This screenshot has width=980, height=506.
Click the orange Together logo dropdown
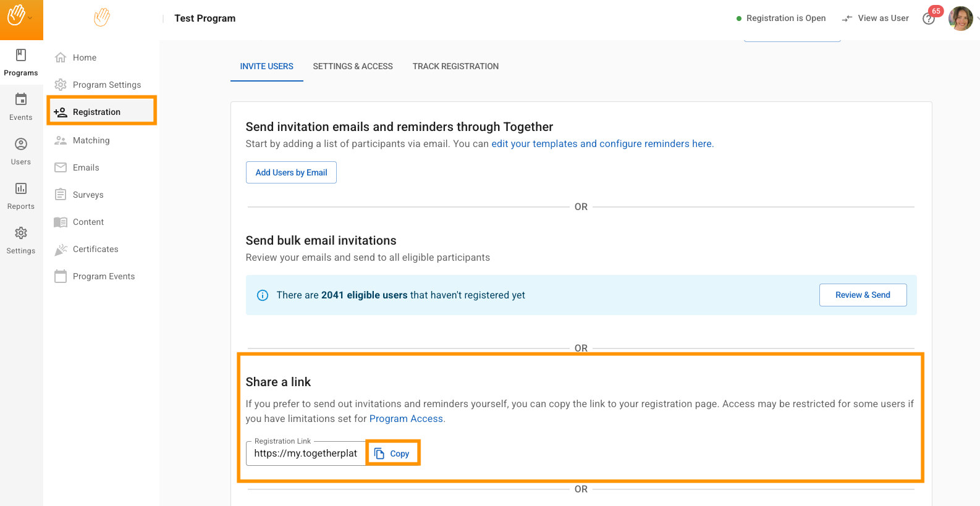tap(20, 16)
